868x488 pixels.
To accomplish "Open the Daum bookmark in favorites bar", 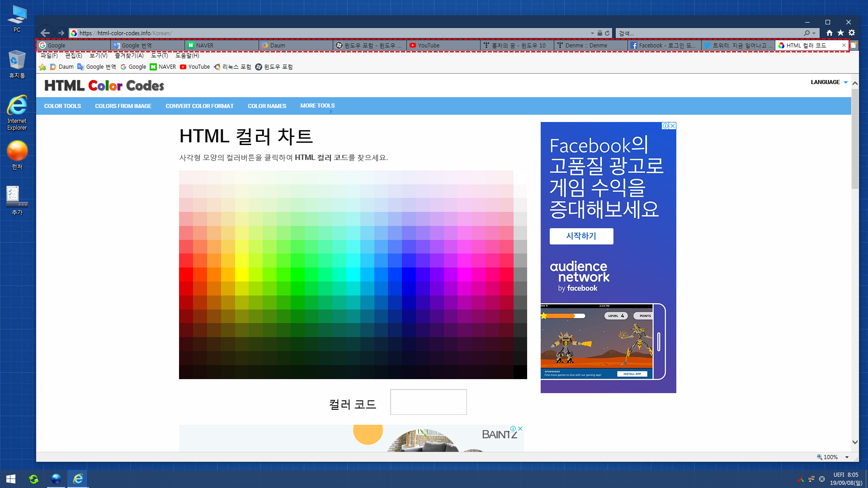I will (x=62, y=67).
